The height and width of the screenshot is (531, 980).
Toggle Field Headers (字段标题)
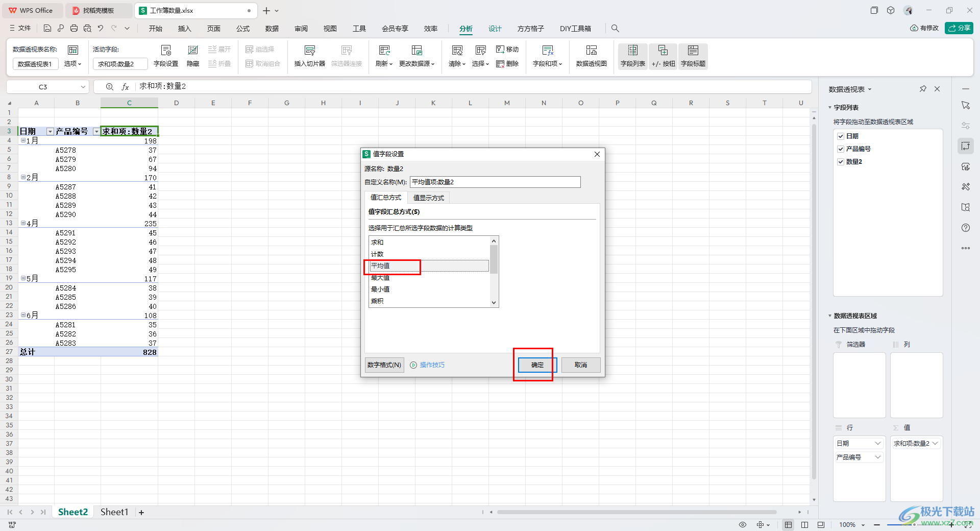click(x=693, y=56)
